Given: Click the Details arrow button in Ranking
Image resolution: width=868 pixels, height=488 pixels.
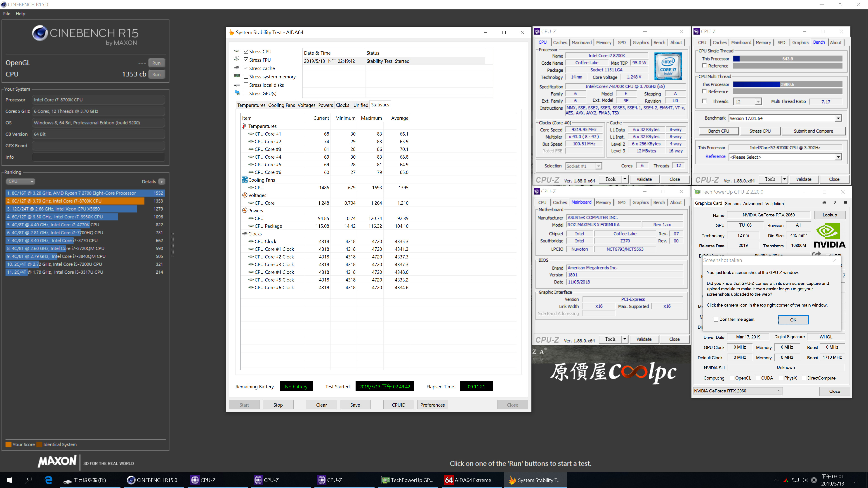Looking at the screenshot, I should tap(162, 181).
